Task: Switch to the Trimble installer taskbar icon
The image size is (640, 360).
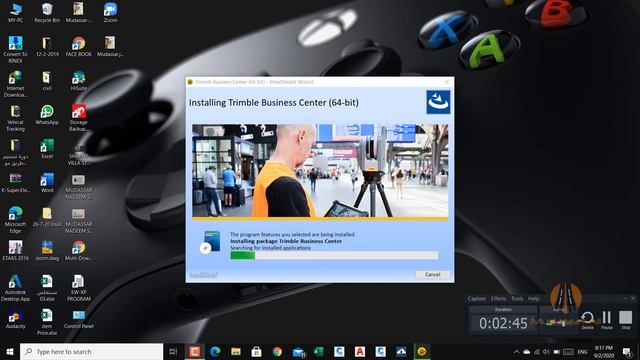Action: [422, 351]
